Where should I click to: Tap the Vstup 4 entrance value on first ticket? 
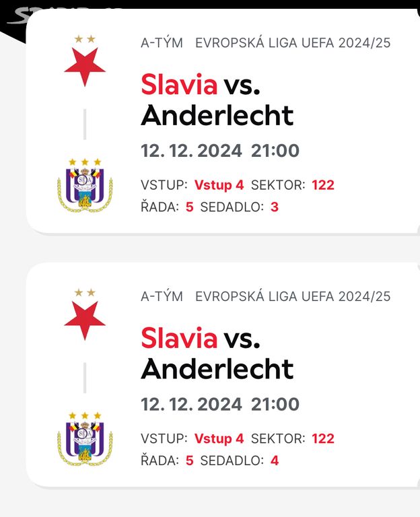pos(219,185)
